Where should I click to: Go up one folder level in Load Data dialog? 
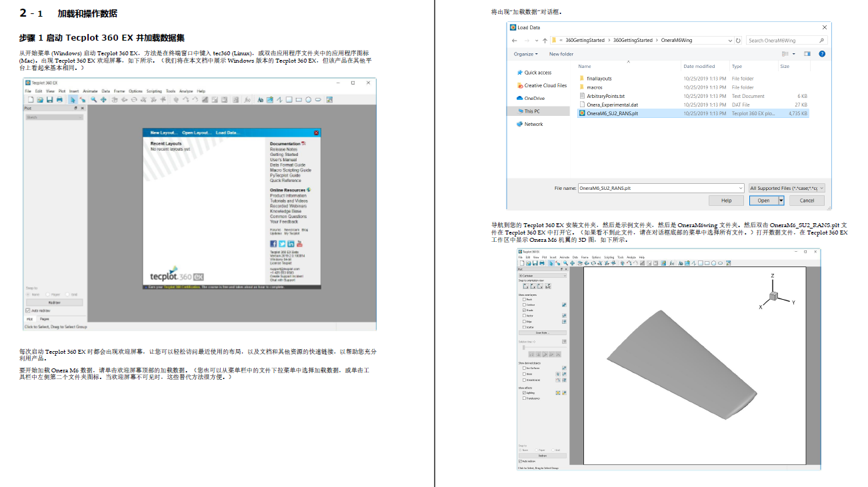[545, 40]
